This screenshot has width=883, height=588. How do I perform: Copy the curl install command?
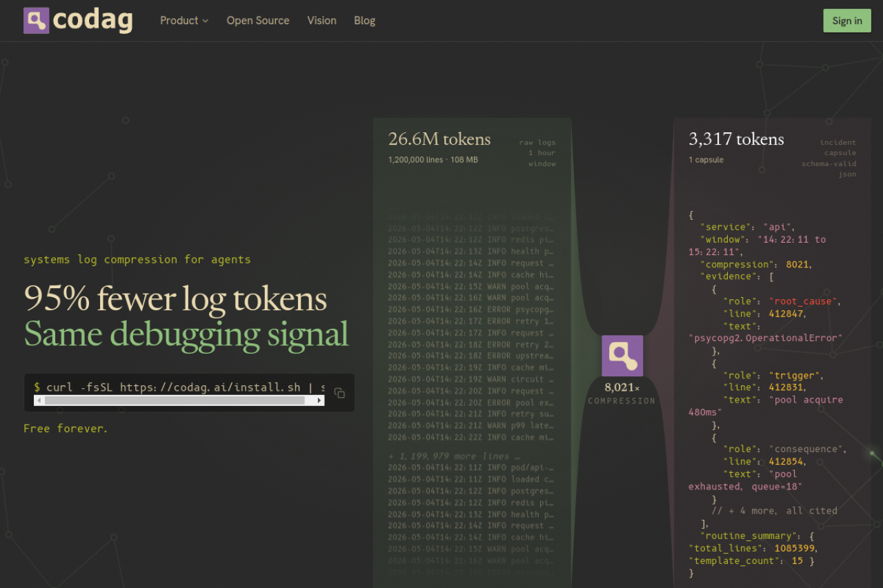339,393
